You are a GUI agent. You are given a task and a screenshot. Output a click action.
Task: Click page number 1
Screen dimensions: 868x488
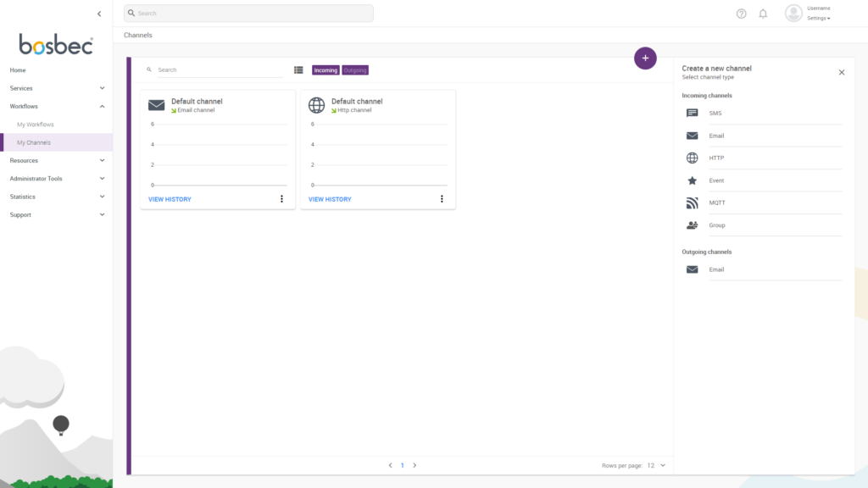coord(403,465)
